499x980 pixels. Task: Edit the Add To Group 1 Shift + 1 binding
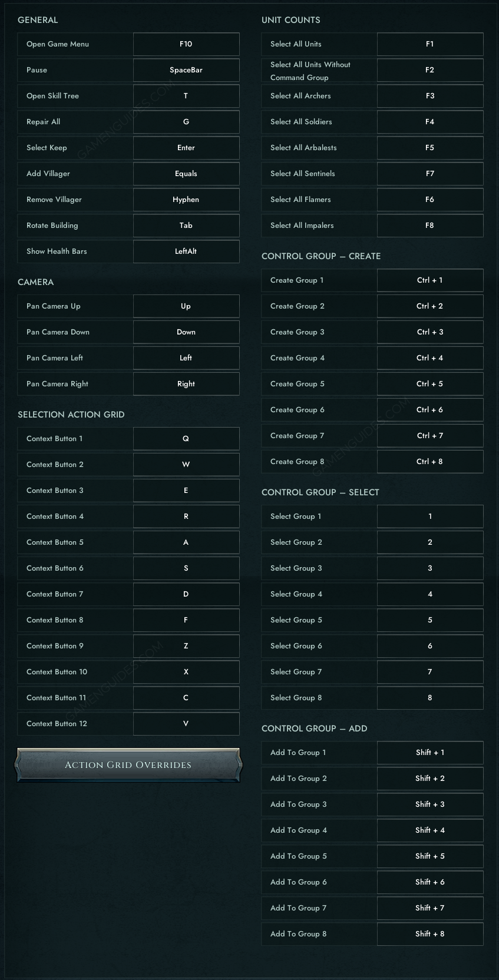(x=430, y=753)
